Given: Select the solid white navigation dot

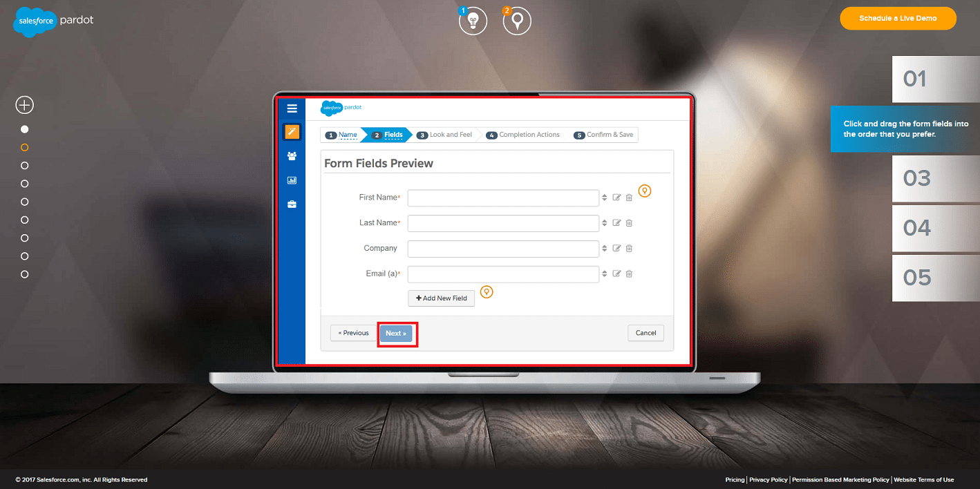Looking at the screenshot, I should click(25, 129).
